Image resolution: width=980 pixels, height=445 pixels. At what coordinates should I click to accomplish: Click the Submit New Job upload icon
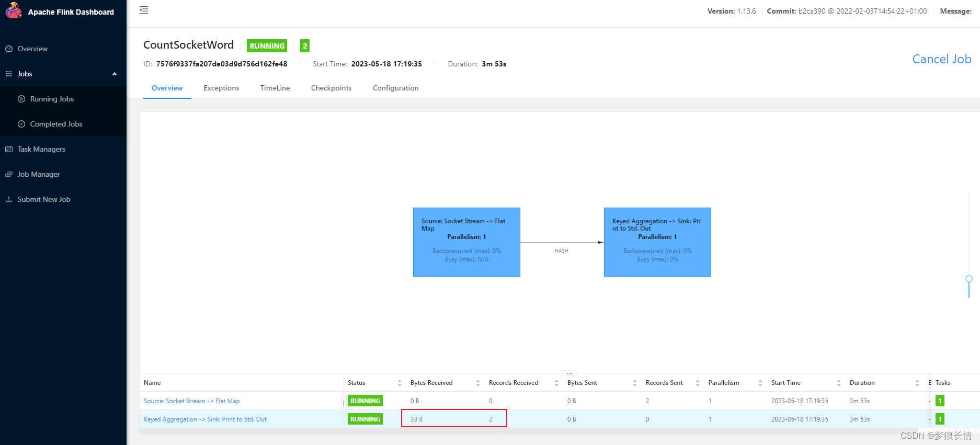(x=9, y=199)
